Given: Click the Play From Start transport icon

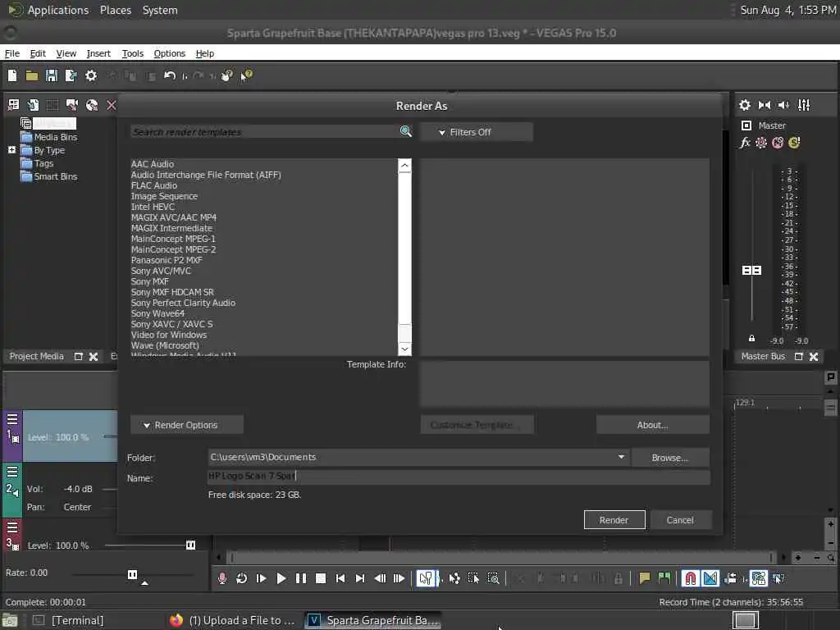Looking at the screenshot, I should [261, 578].
